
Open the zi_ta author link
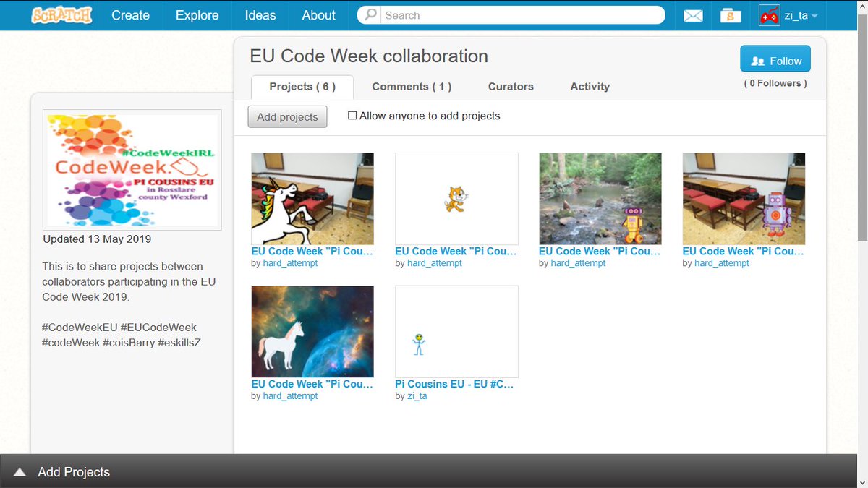tap(417, 396)
